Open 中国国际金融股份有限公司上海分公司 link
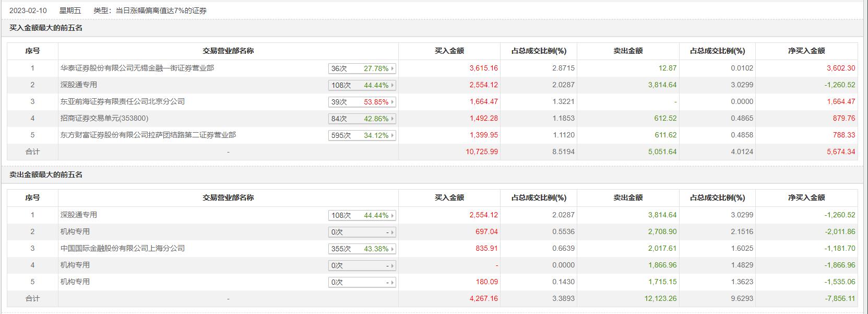Viewport: 868px width, 314px height. click(x=123, y=248)
